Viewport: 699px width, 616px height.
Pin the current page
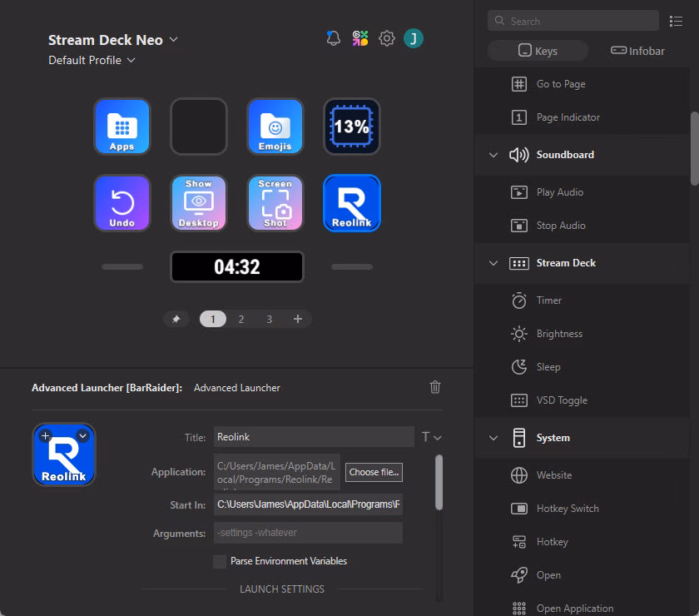pyautogui.click(x=176, y=319)
